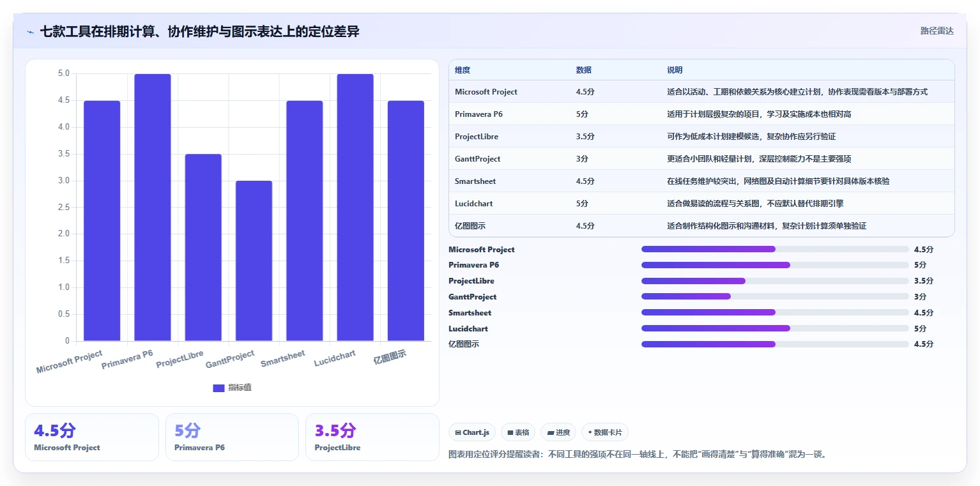
Task: Open the 3.5分 ProjectLibre card
Action: point(372,437)
